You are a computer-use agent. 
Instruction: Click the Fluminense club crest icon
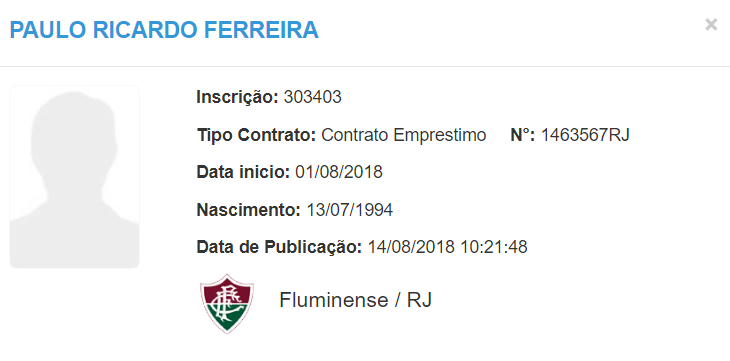(x=227, y=303)
